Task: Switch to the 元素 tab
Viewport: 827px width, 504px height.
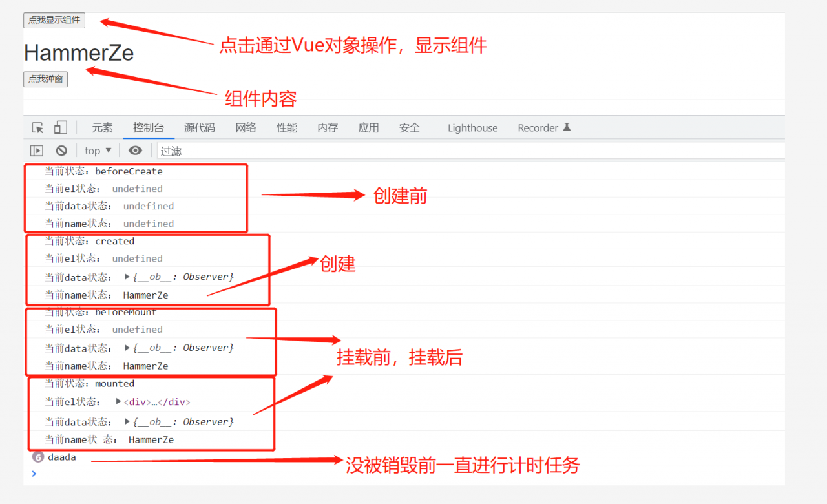Action: pyautogui.click(x=102, y=128)
